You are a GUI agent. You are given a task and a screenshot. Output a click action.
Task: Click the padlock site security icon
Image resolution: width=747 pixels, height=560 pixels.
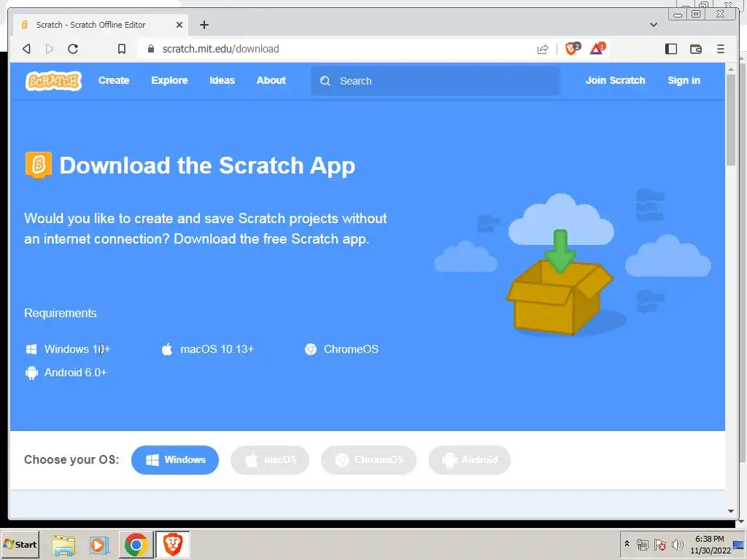151,49
